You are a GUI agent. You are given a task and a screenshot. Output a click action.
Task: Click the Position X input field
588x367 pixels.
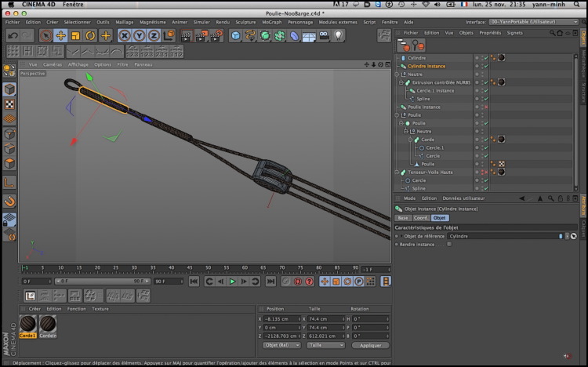tap(281, 319)
